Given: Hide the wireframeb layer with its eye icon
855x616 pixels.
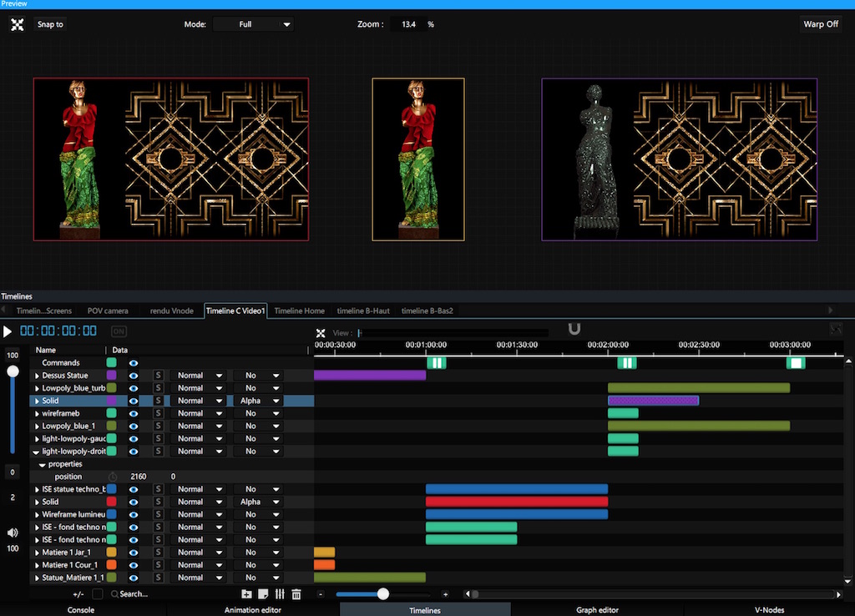Looking at the screenshot, I should click(x=134, y=413).
